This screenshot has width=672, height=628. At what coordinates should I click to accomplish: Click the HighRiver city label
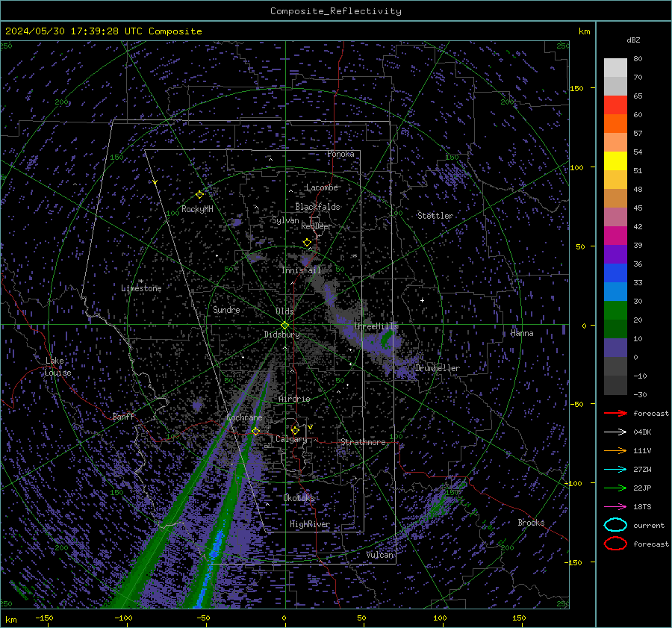[x=310, y=524]
